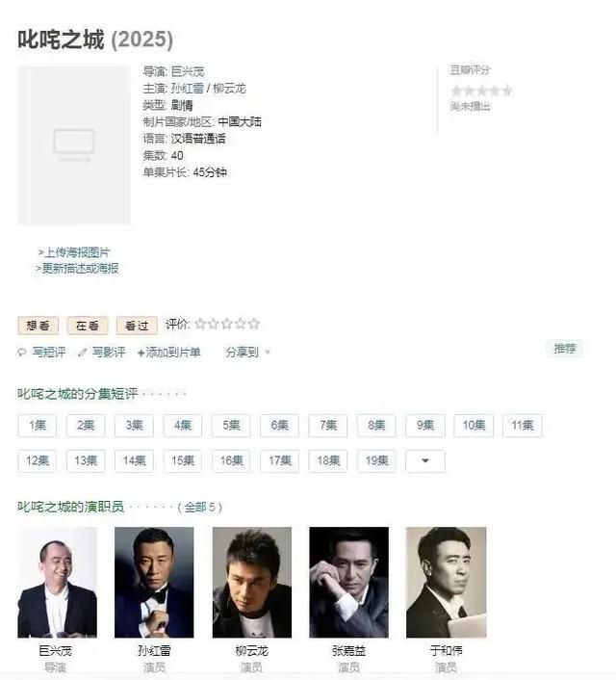The width and height of the screenshot is (616, 680).
Task: Open 上传海报图片 link
Action: [x=74, y=252]
